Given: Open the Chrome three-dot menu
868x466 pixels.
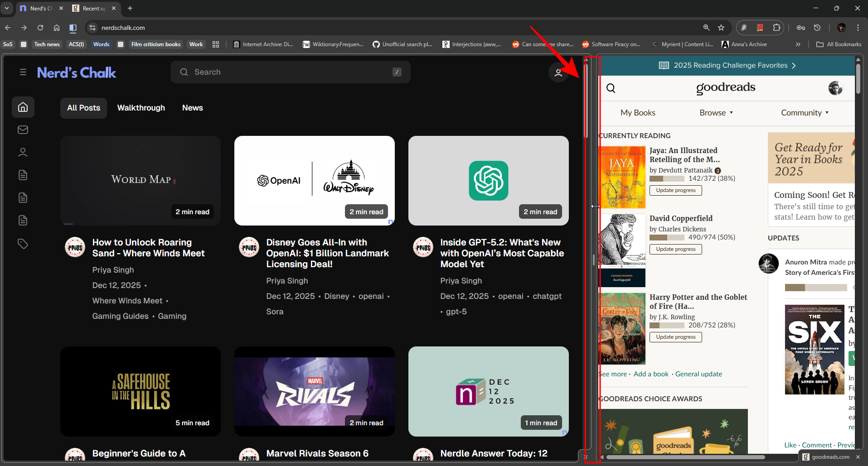Looking at the screenshot, I should 858,28.
